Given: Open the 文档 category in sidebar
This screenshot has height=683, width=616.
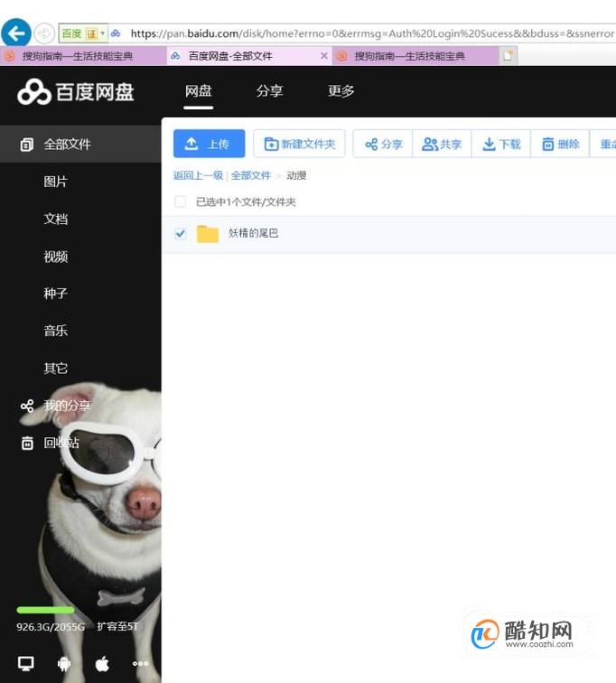Looking at the screenshot, I should (56, 220).
